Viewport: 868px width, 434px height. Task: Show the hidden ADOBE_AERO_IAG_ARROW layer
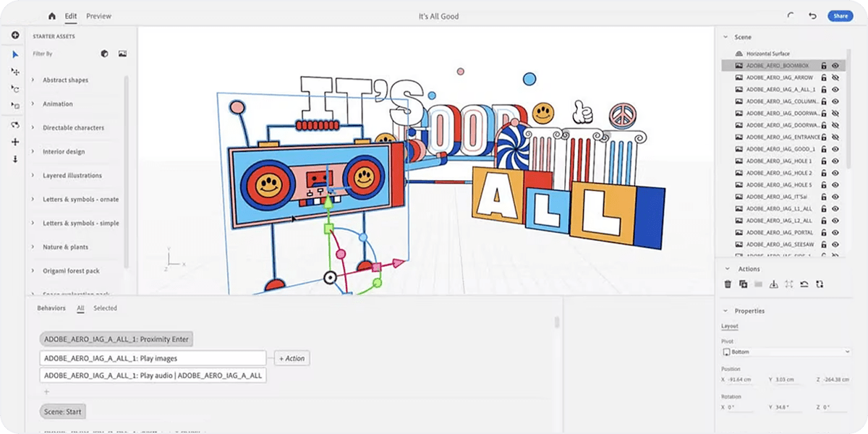coord(835,77)
